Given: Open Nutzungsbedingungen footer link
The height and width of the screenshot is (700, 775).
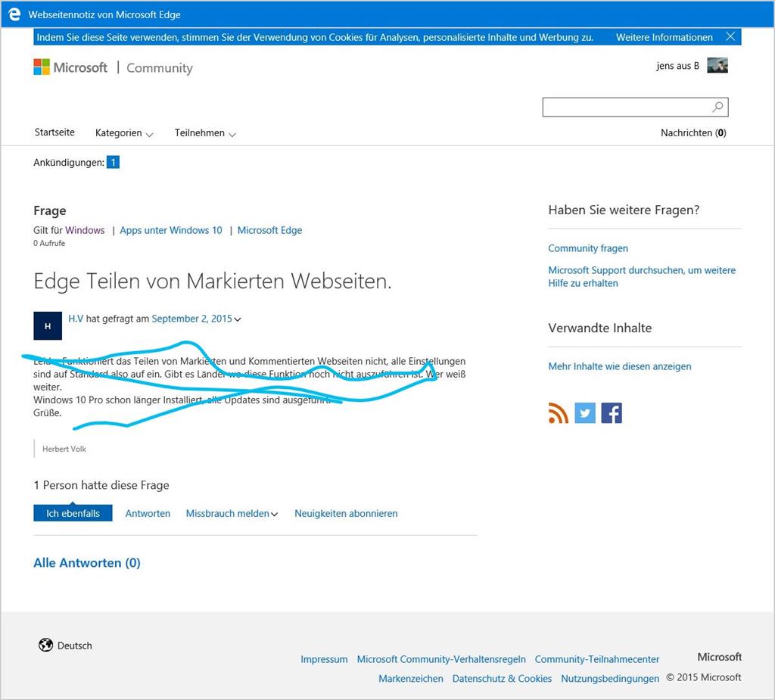Looking at the screenshot, I should (610, 679).
